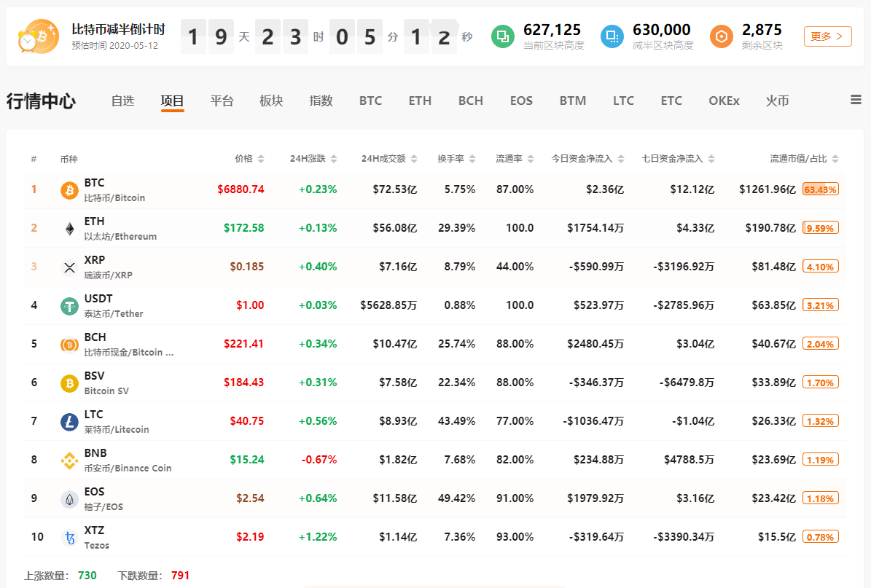Image resolution: width=871 pixels, height=588 pixels.
Task: Switch to the BTC tab
Action: [x=370, y=101]
